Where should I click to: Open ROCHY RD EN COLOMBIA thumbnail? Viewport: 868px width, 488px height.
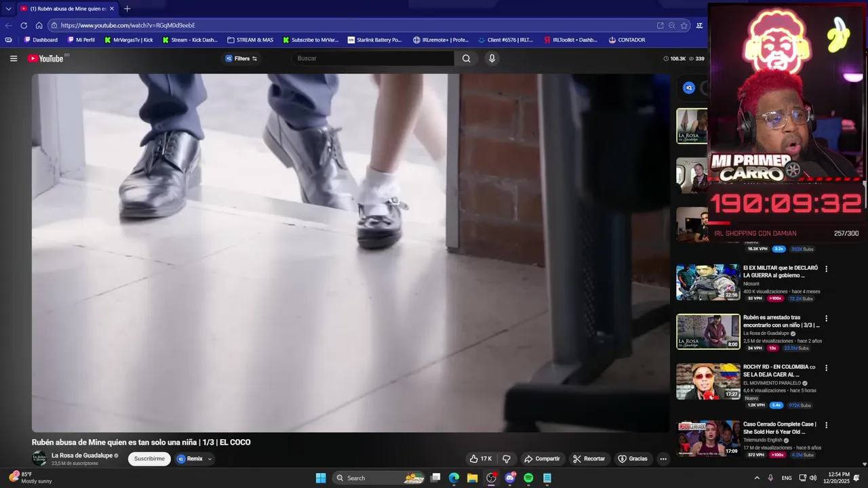coord(708,381)
